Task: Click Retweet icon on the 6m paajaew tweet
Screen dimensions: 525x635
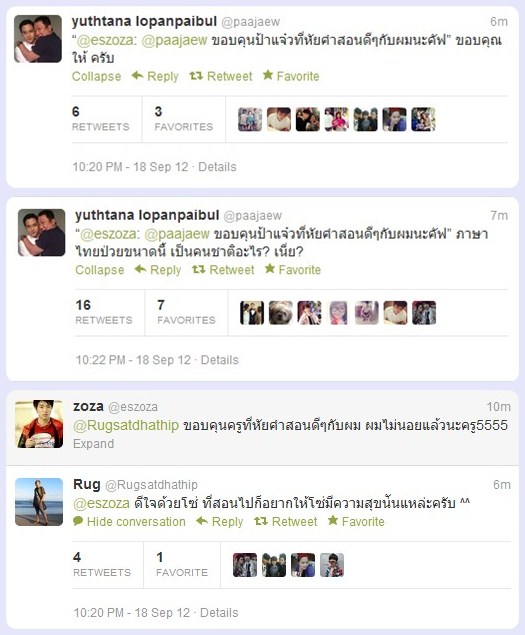Action: click(x=196, y=76)
